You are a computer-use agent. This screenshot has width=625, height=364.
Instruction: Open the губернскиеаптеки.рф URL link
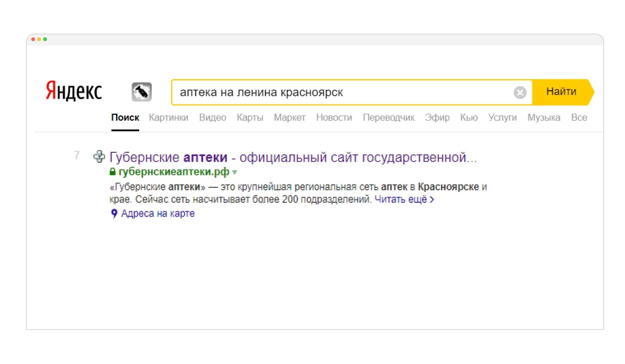tap(174, 172)
